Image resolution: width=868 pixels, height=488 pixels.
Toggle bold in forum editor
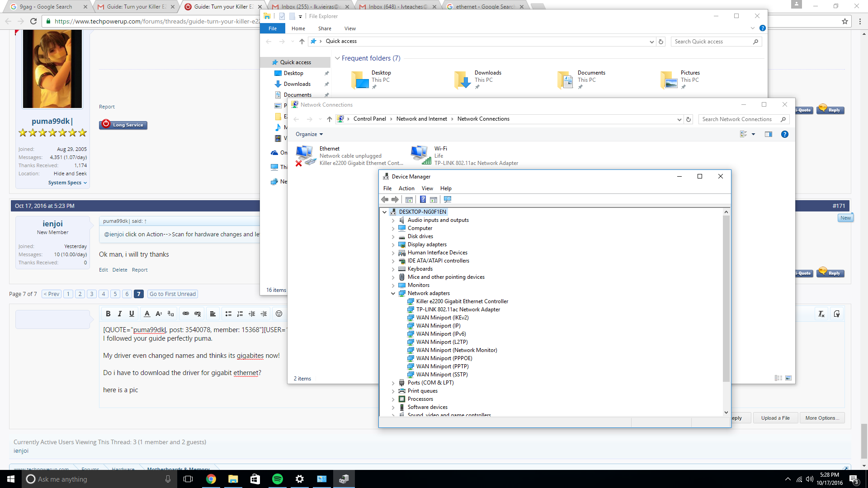click(108, 314)
